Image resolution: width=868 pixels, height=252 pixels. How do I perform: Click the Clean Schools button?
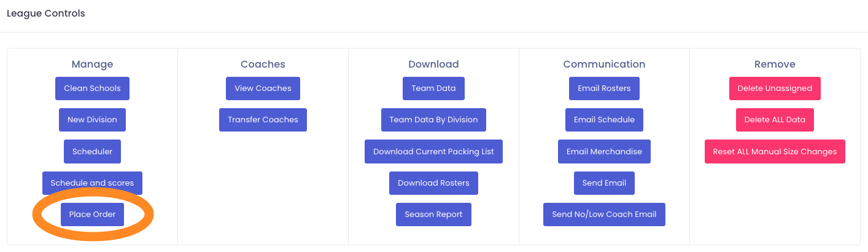[x=92, y=88]
